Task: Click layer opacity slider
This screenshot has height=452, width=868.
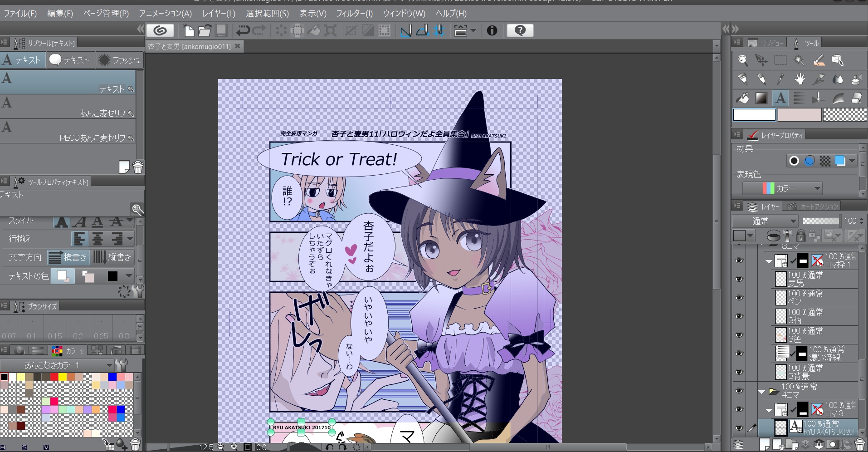Action: point(821,221)
